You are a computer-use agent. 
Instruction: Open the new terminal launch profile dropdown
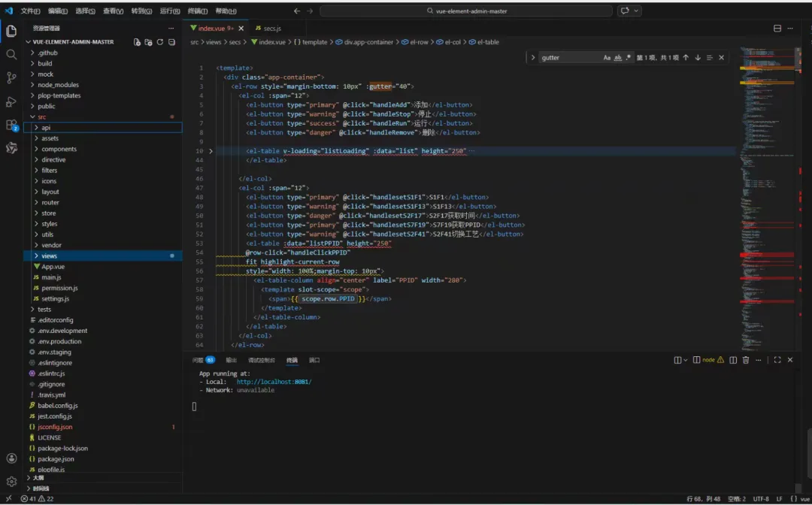[685, 360]
